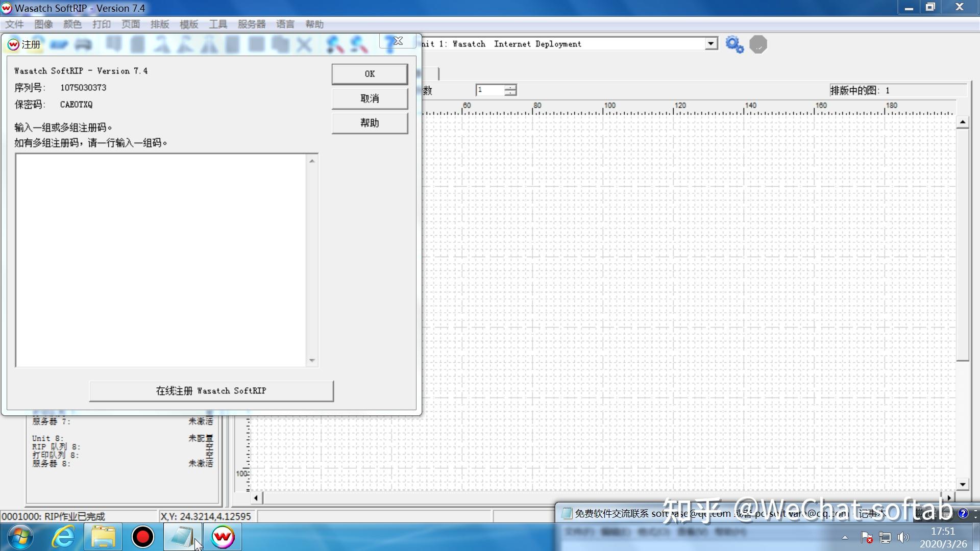Open Internet Explorer from taskbar
The width and height of the screenshot is (980, 551).
pos(63,537)
